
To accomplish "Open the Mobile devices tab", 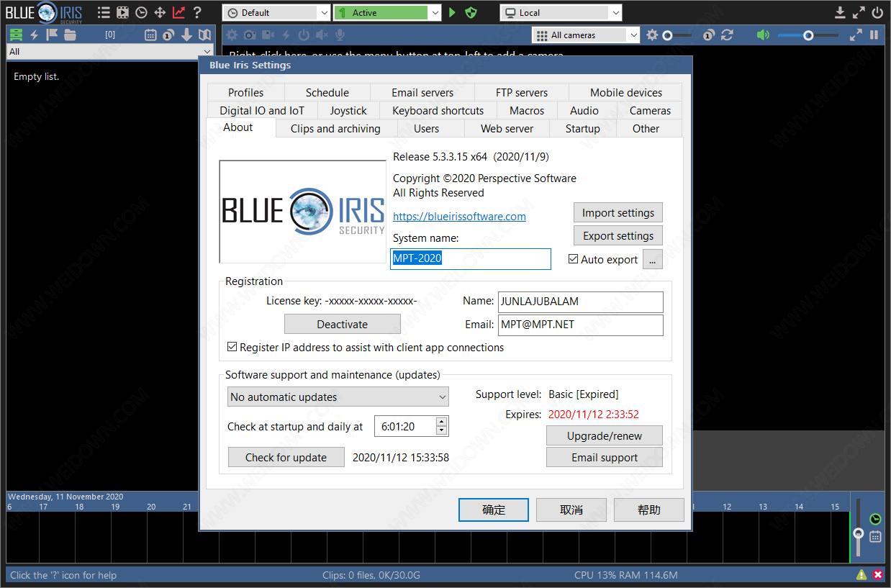I will tap(626, 92).
